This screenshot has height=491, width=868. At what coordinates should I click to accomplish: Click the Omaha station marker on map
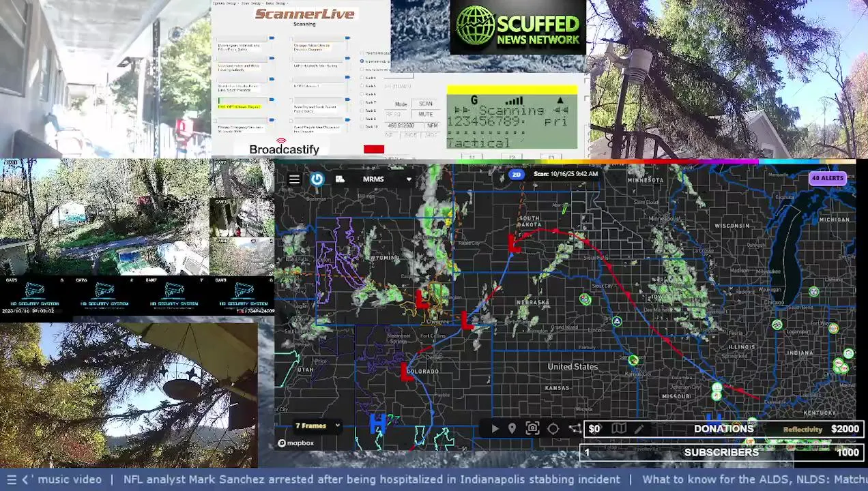(617, 321)
